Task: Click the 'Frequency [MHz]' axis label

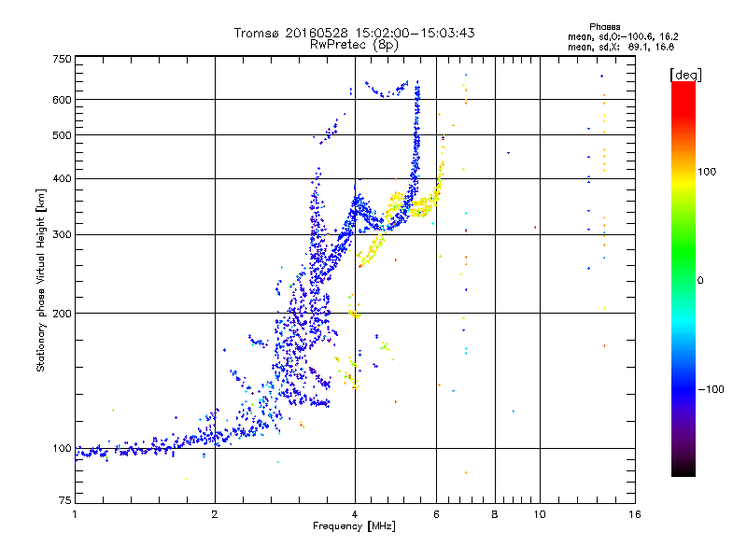Action: (x=354, y=526)
